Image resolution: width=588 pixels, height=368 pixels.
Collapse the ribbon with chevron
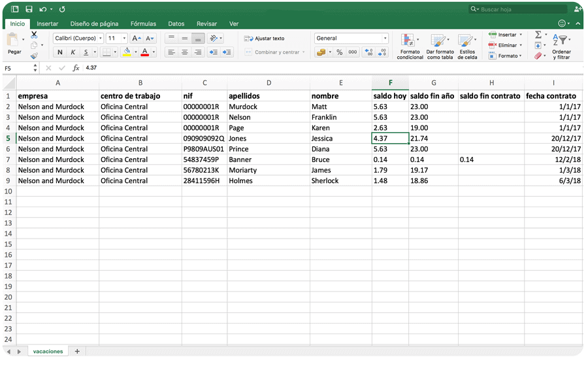coord(578,24)
